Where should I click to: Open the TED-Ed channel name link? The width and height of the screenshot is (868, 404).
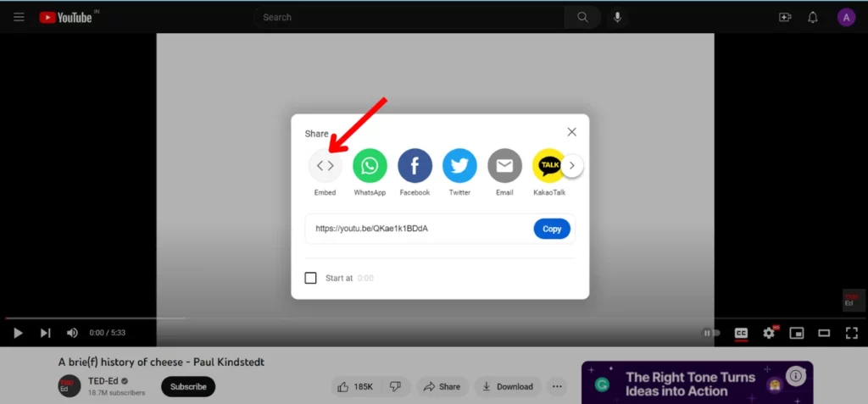pyautogui.click(x=103, y=381)
